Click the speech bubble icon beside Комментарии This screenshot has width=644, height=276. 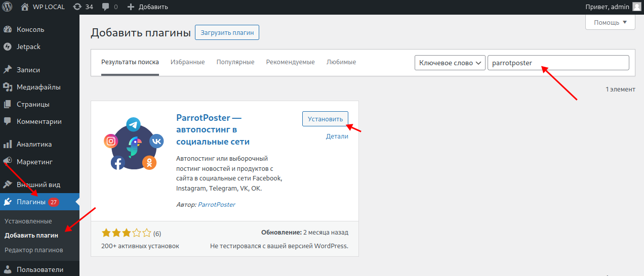[x=8, y=121]
